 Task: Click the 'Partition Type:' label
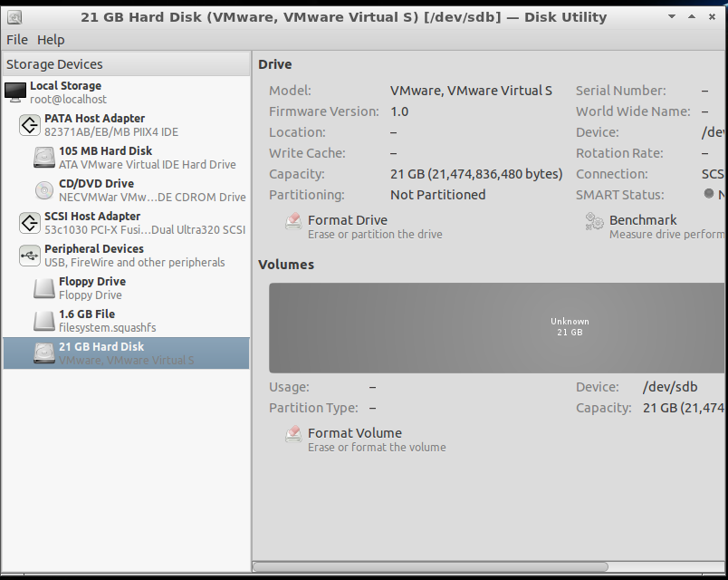pos(313,408)
